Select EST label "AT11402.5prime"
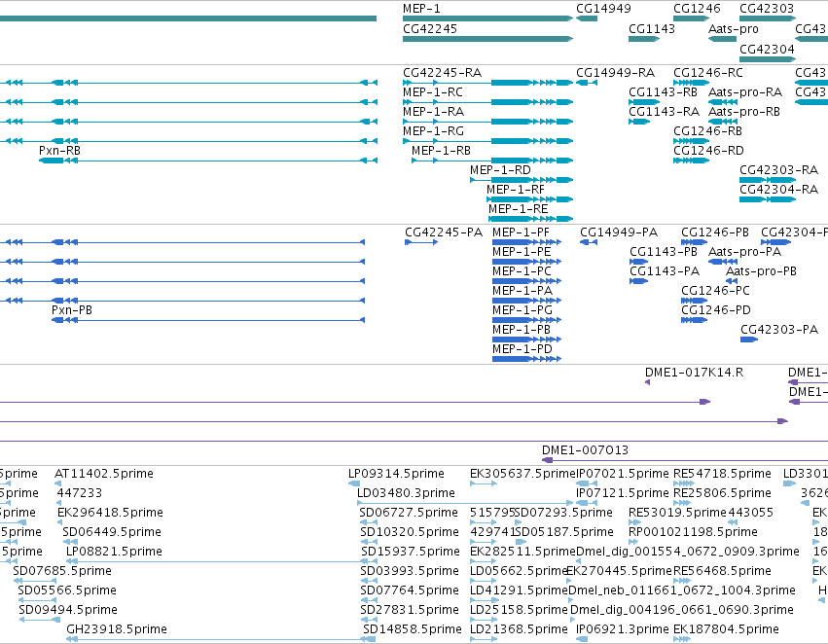Viewport: 828px width, 644px height. coord(104,474)
